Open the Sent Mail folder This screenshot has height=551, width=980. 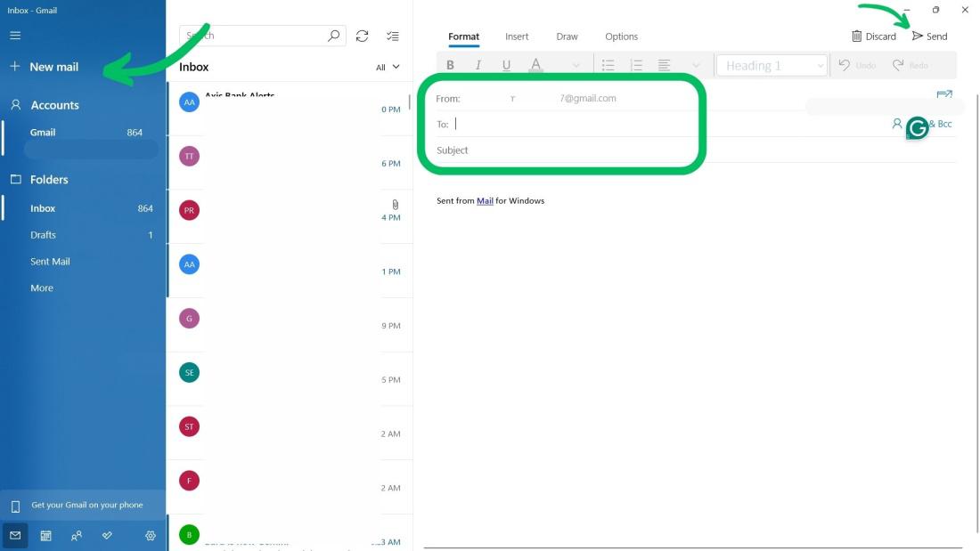click(x=84, y=261)
